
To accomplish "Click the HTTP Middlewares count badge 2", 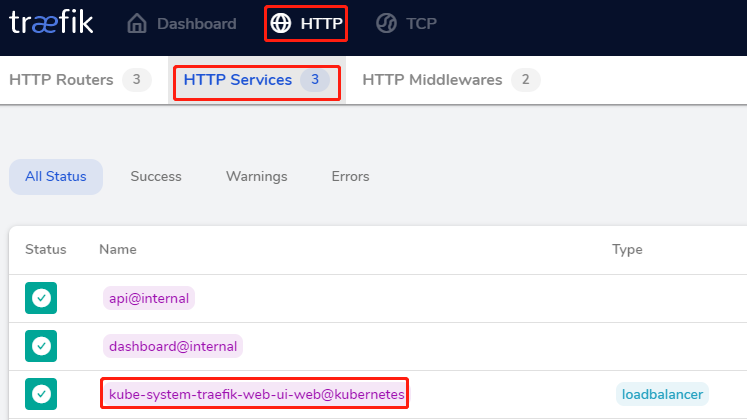I will 525,80.
